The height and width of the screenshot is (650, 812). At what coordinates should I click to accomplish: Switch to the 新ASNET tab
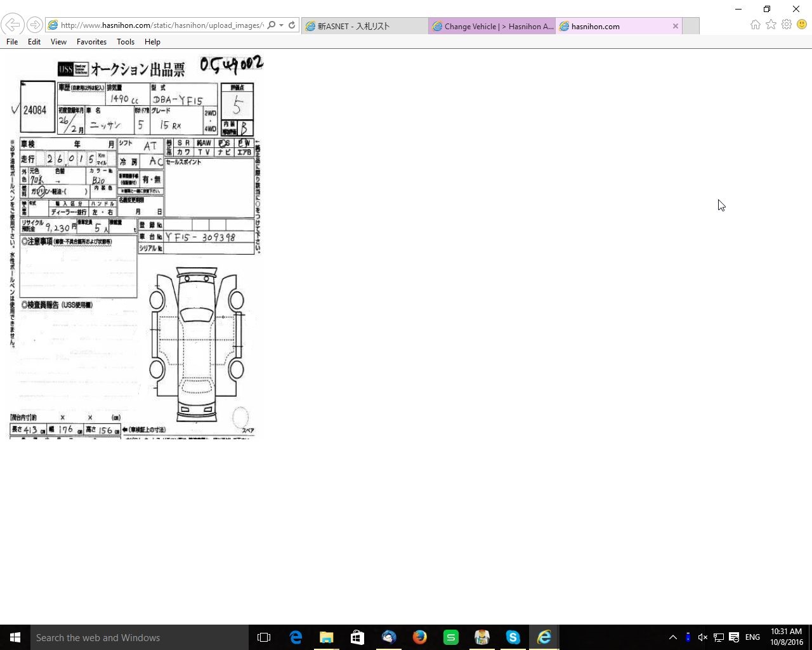[x=363, y=26]
